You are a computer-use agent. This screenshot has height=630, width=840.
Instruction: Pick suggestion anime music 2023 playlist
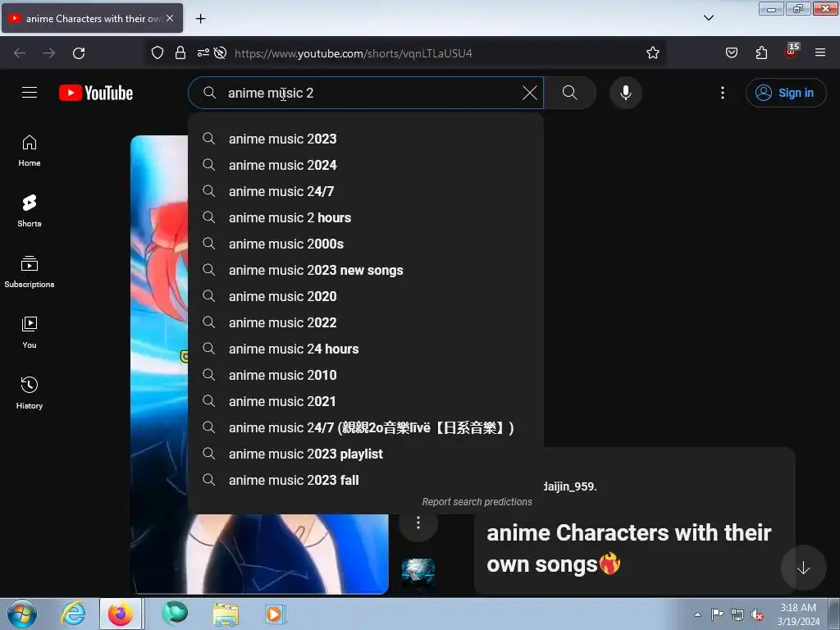click(365, 454)
